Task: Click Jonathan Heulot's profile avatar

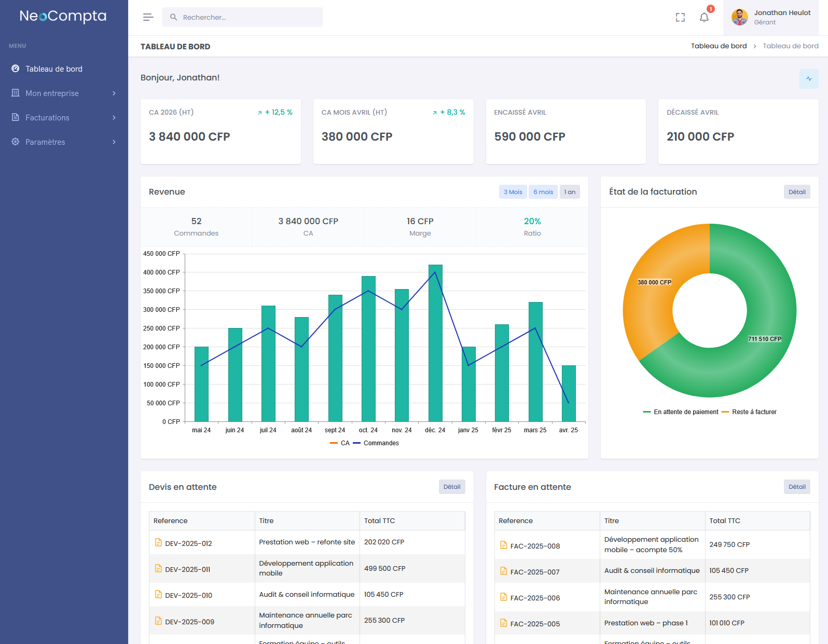Action: (x=739, y=17)
